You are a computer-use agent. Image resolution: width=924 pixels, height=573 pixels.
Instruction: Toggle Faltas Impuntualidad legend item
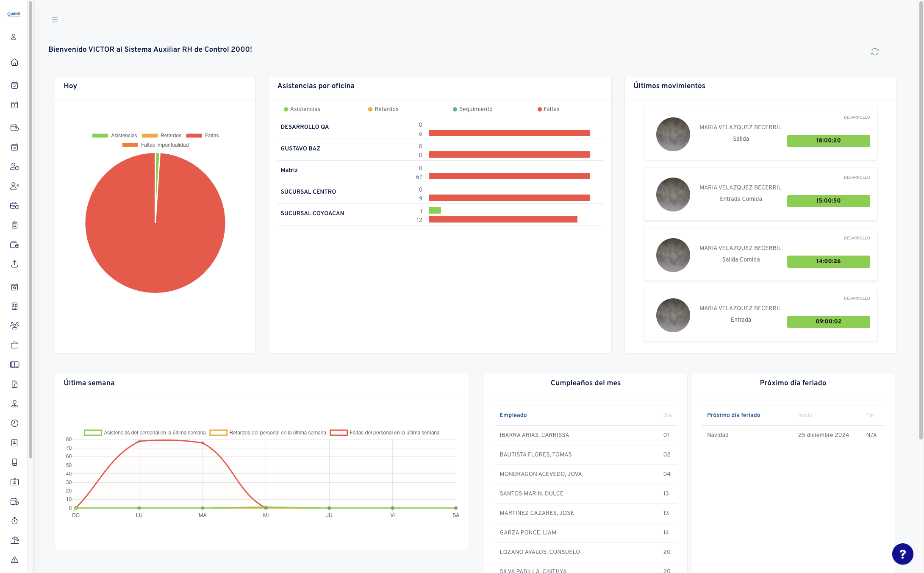155,145
